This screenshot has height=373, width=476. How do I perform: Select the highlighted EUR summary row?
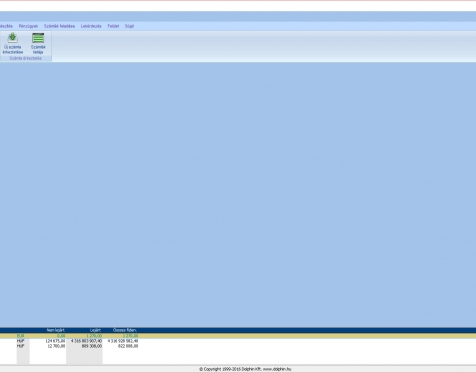coord(238,336)
